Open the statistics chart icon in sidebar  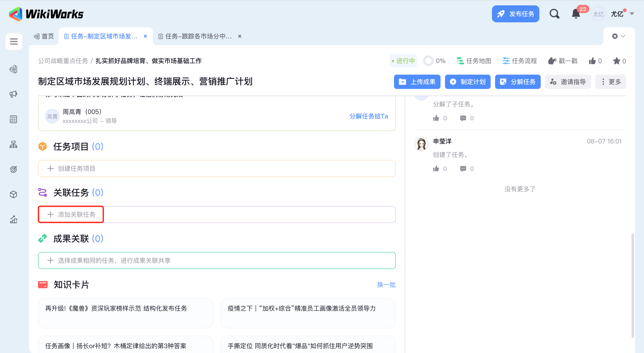[x=13, y=219]
